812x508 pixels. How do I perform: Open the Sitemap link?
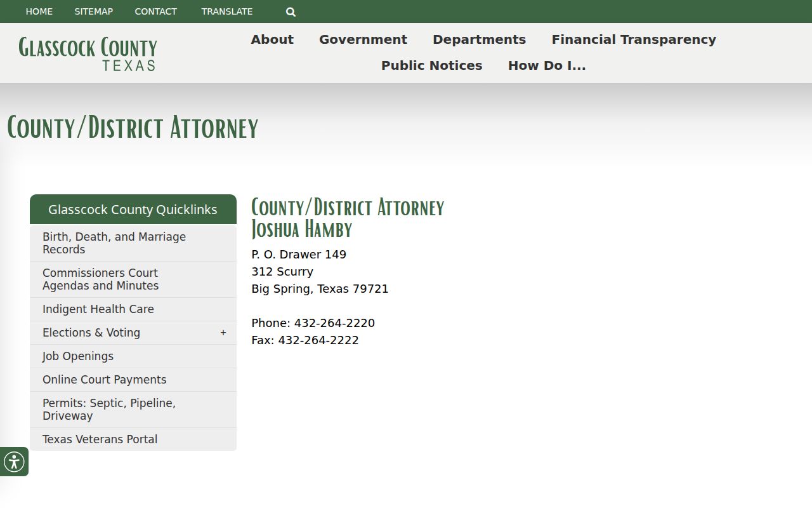94,11
